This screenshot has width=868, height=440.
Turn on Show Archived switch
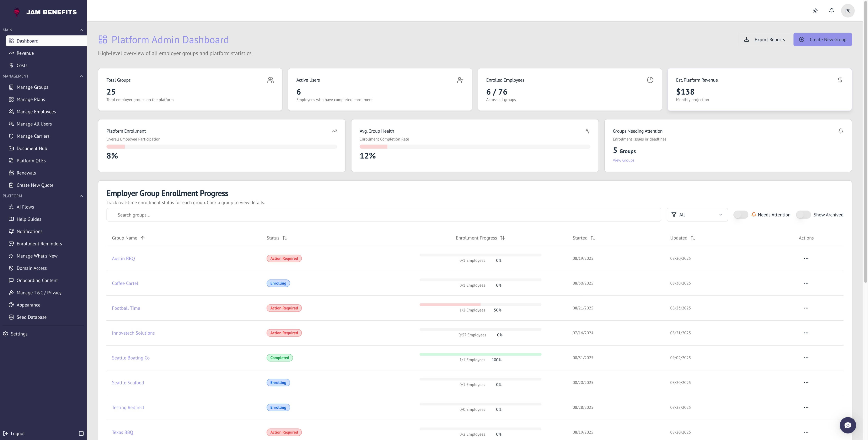click(x=803, y=215)
